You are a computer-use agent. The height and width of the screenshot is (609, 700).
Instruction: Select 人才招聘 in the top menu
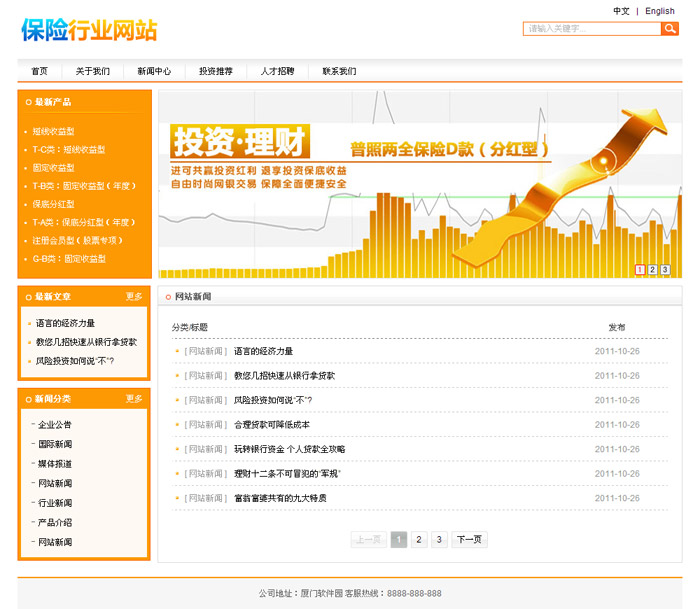(x=277, y=71)
